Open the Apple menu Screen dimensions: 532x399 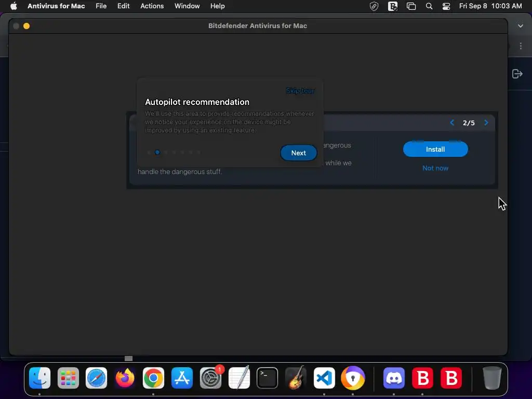click(x=14, y=6)
